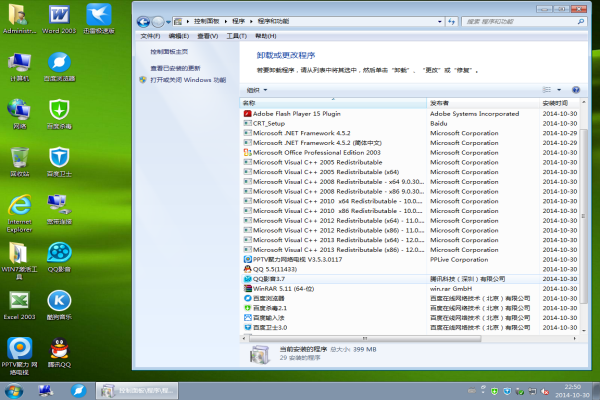Open PPTV network TV desktop icon
The width and height of the screenshot is (600, 400).
(19, 356)
